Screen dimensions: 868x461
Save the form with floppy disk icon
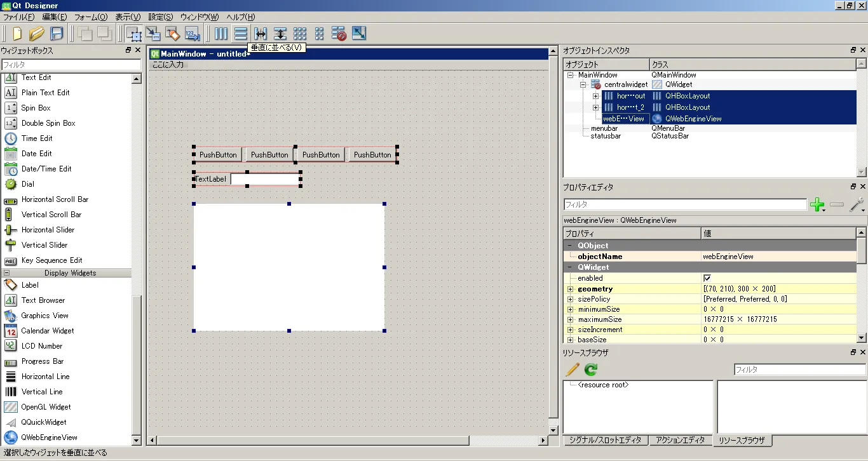(x=57, y=34)
